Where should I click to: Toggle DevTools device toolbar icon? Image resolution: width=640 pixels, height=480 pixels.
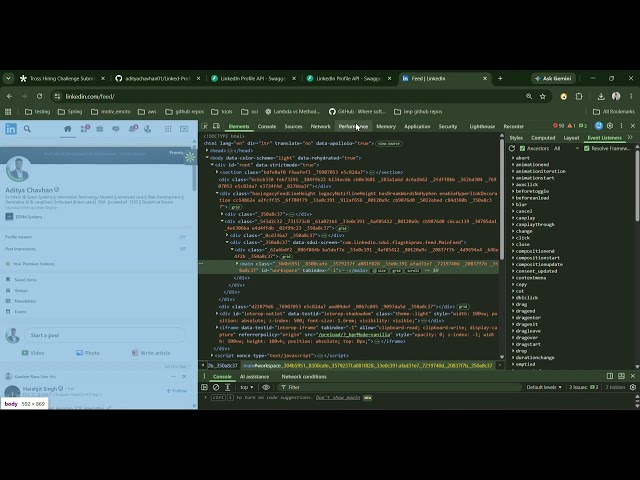tap(216, 126)
